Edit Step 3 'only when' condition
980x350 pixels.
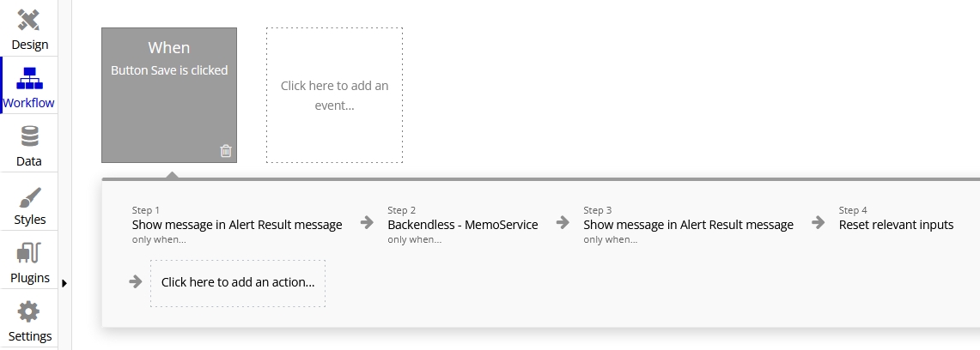click(x=611, y=239)
